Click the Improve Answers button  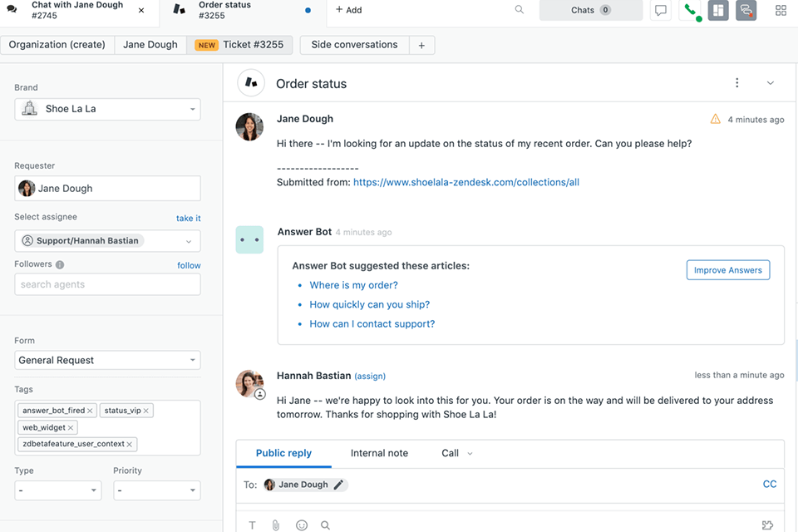coord(727,269)
